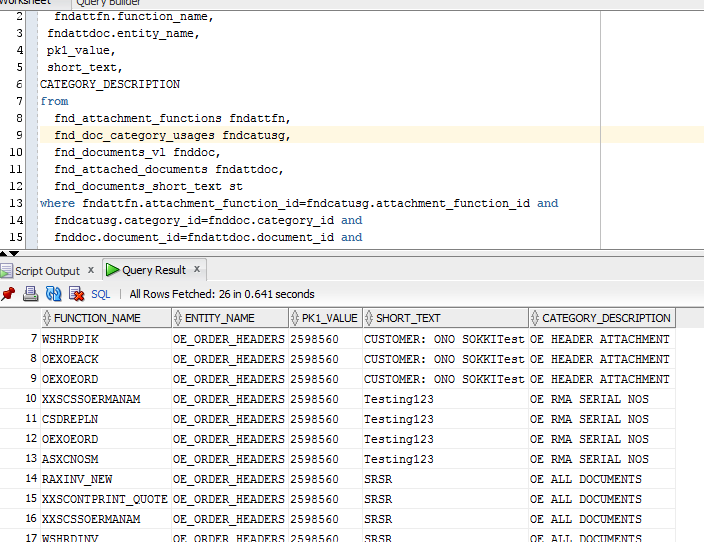Select cell WSHRDPIK in row 7
Image resolution: width=704 pixels, height=542 pixels.
106,339
